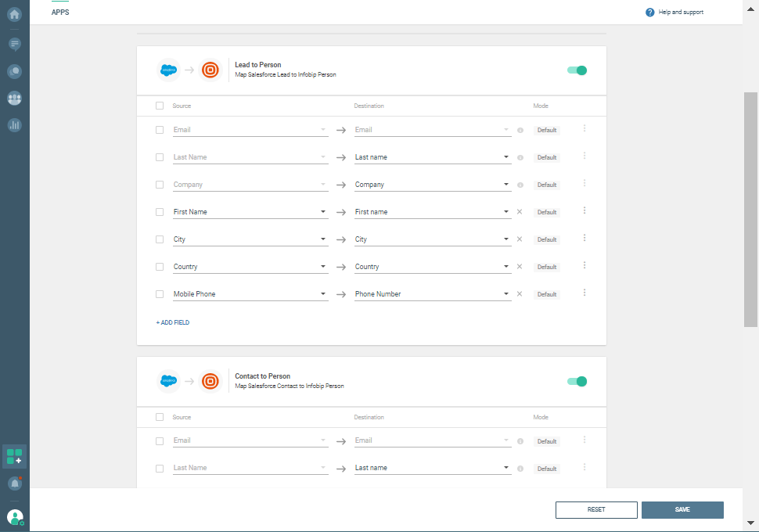Open the Company destination field dropdown
The image size is (759, 532).
[505, 184]
